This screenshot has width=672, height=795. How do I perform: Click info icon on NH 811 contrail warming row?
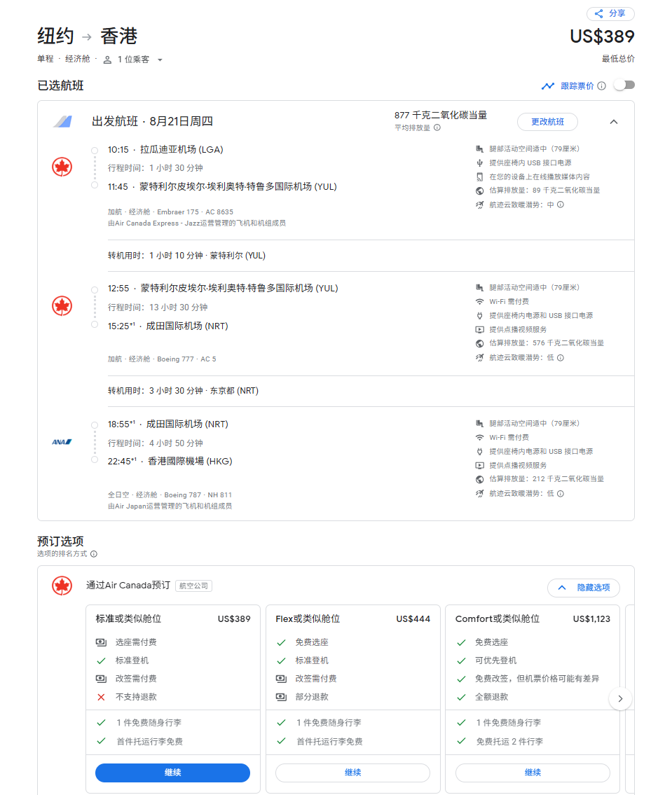pos(561,493)
